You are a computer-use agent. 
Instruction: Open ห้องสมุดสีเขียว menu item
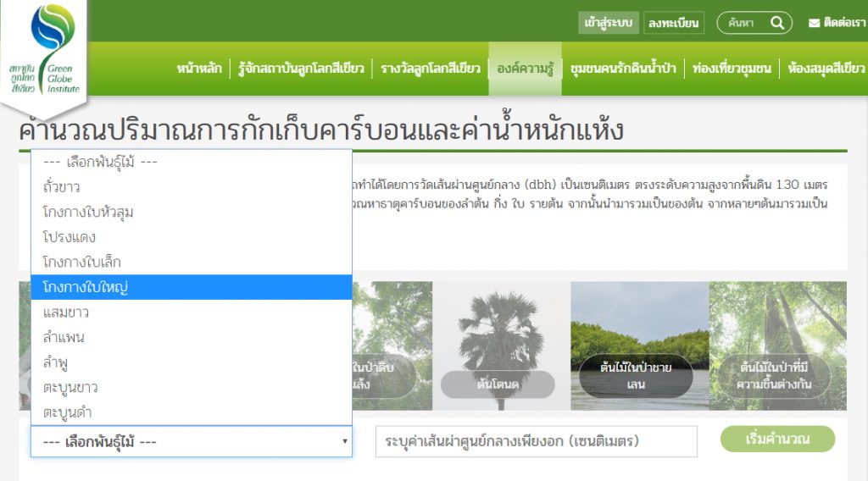click(x=826, y=69)
